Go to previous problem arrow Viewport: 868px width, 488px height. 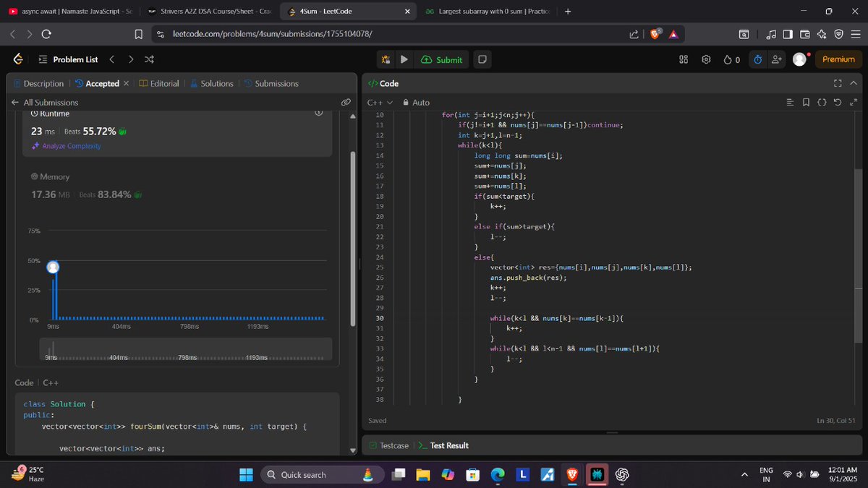(x=112, y=59)
